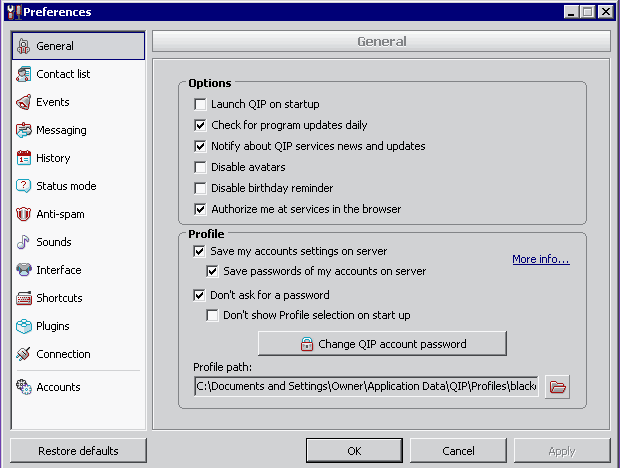The image size is (620, 468).
Task: Click the Anti-spam shield icon
Action: (x=23, y=214)
